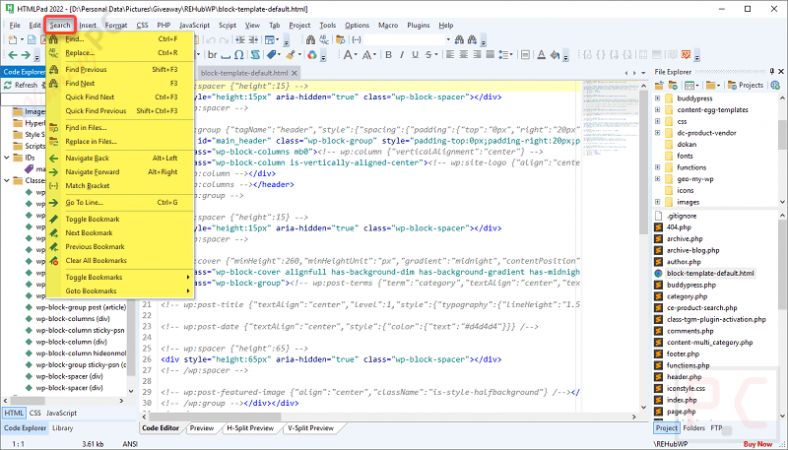Click the Redo toolbar icon
The width and height of the screenshot is (788, 450).
click(x=224, y=40)
